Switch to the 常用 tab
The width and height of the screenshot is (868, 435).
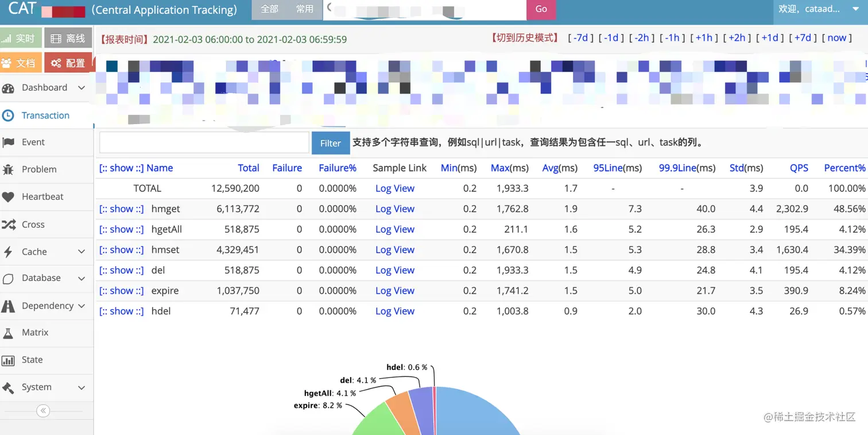coord(305,9)
